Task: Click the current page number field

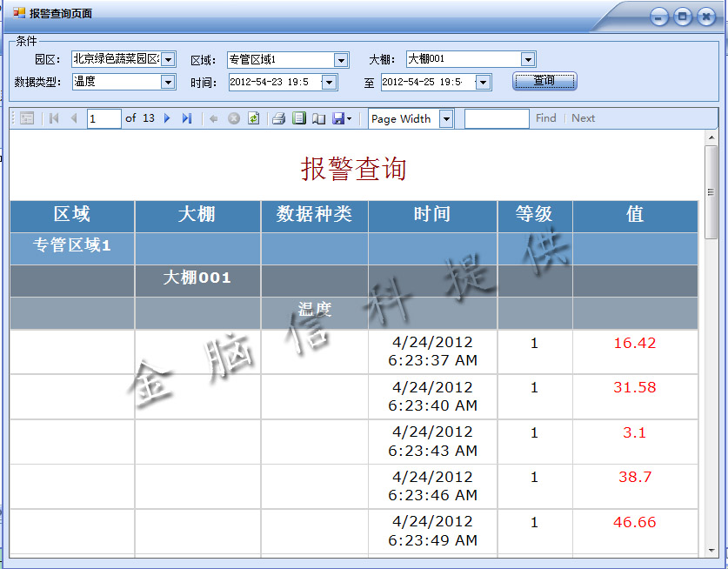Action: click(x=104, y=118)
